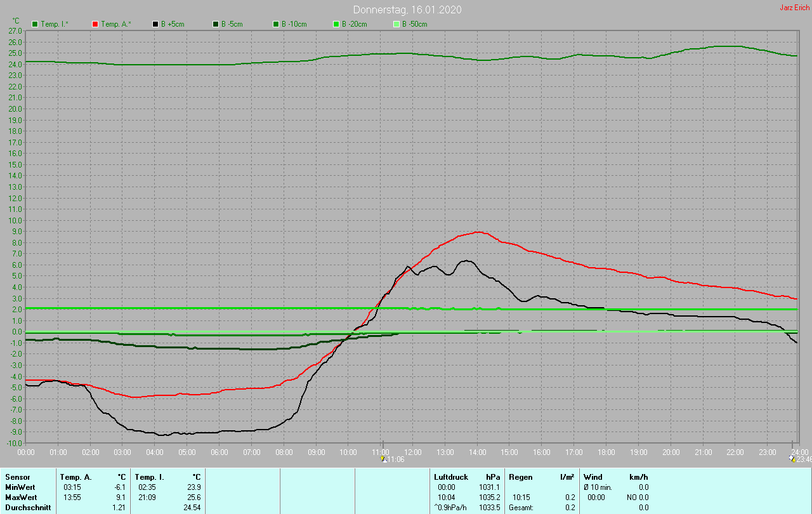Click the Regen column header
This screenshot has width=812, height=514.
click(520, 477)
